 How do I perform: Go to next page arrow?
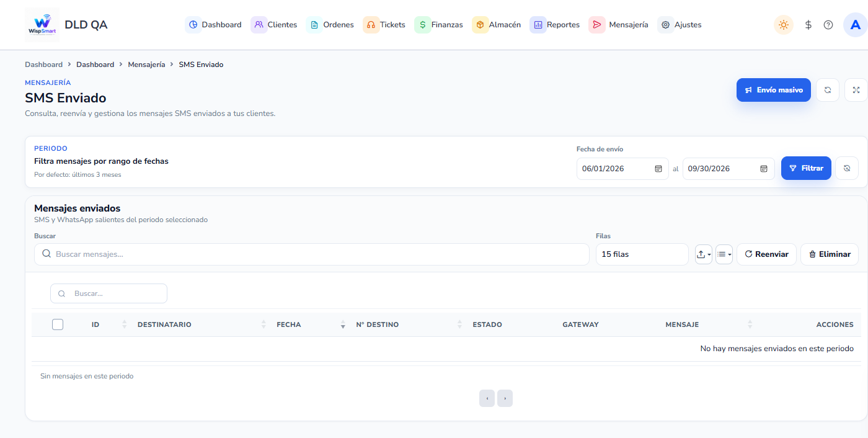click(505, 398)
